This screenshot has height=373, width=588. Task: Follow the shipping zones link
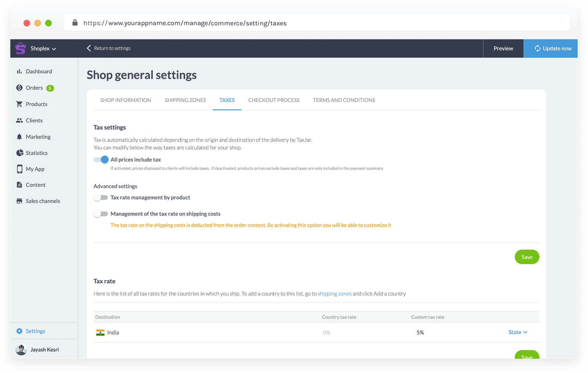click(x=334, y=294)
